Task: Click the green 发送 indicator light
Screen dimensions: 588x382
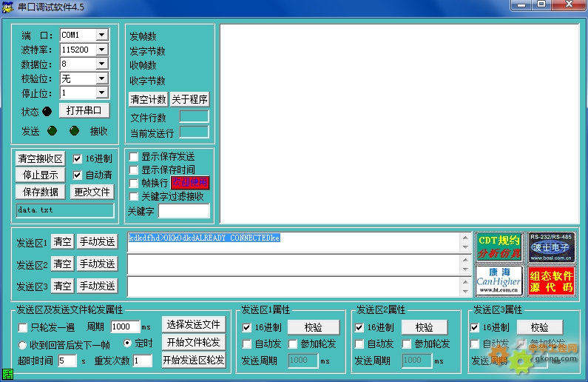Action: [x=52, y=130]
